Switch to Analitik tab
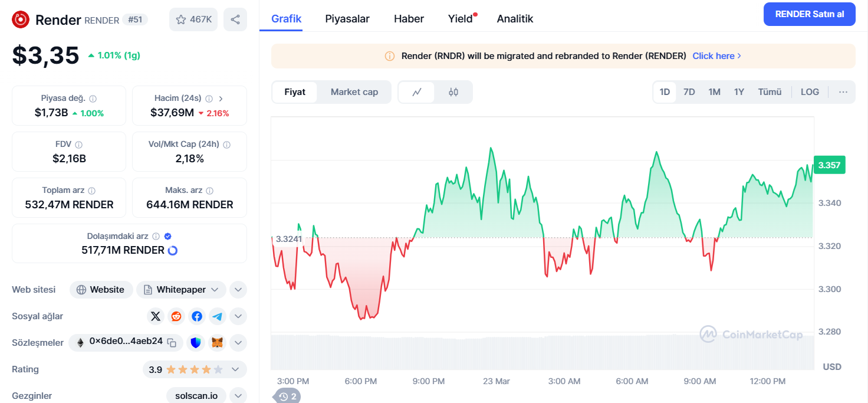 pyautogui.click(x=515, y=19)
